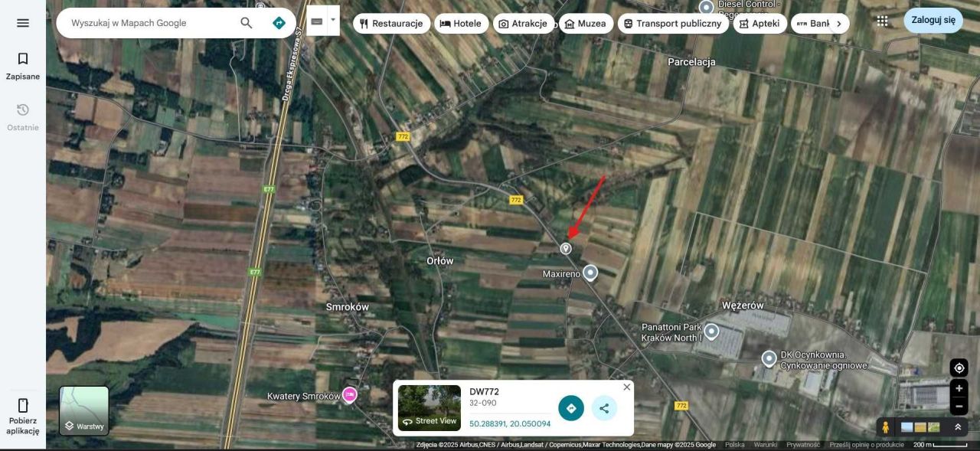
Task: Open the Street View thumbnail in card
Action: tap(430, 408)
